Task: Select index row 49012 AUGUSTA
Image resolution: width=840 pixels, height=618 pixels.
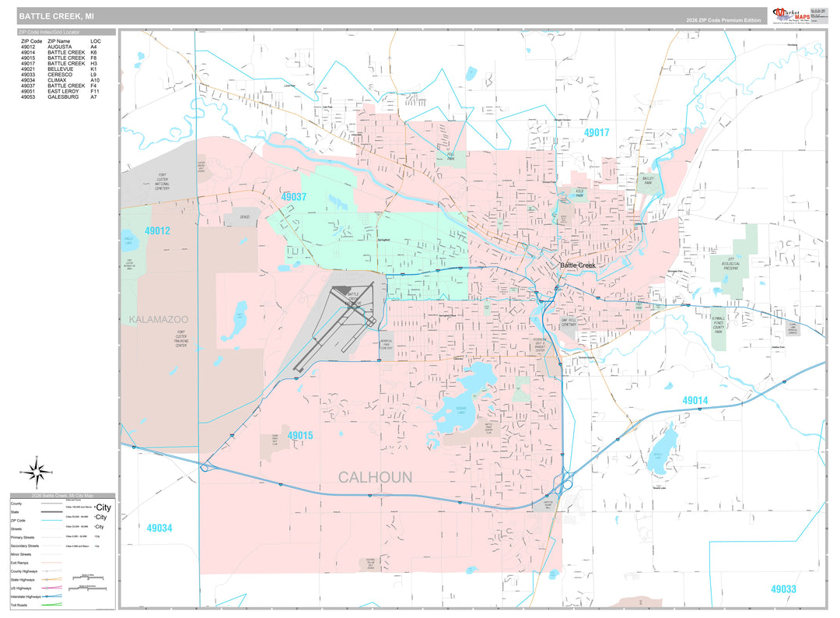Action: tap(60, 47)
